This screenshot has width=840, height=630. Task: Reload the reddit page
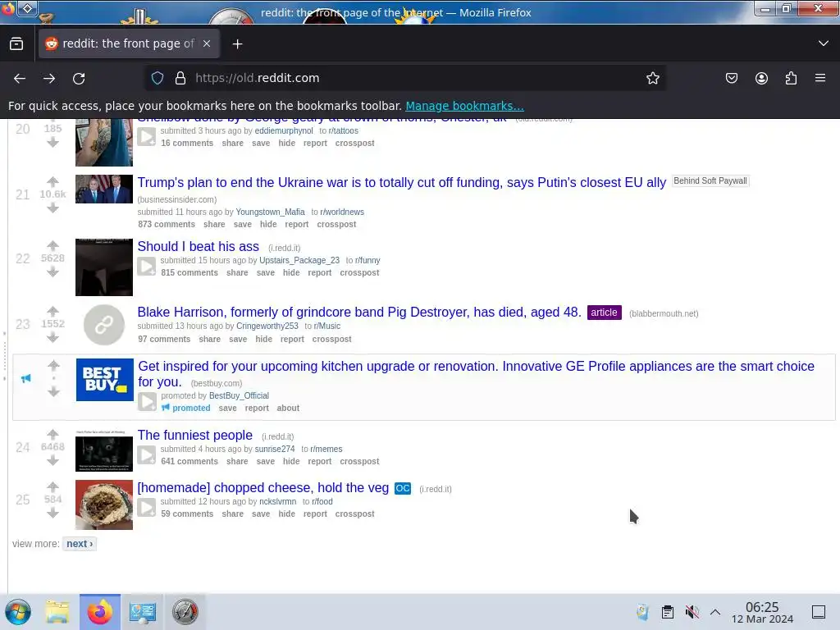79,78
